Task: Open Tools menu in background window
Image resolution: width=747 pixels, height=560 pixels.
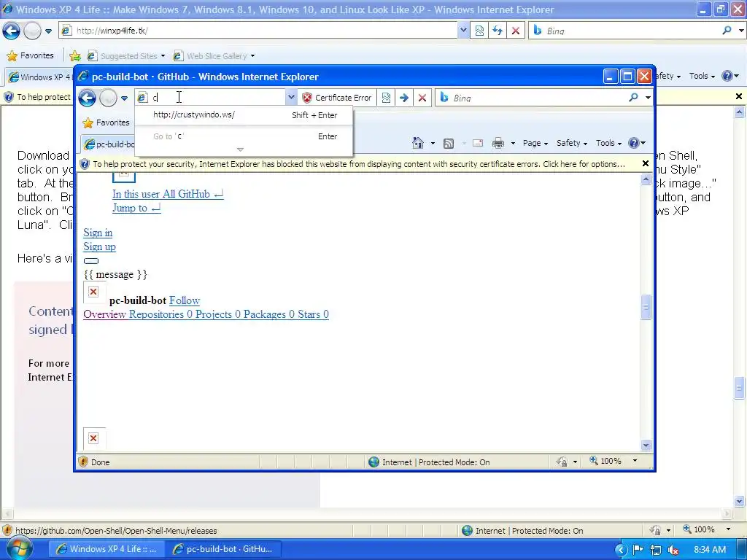Action: pyautogui.click(x=702, y=76)
